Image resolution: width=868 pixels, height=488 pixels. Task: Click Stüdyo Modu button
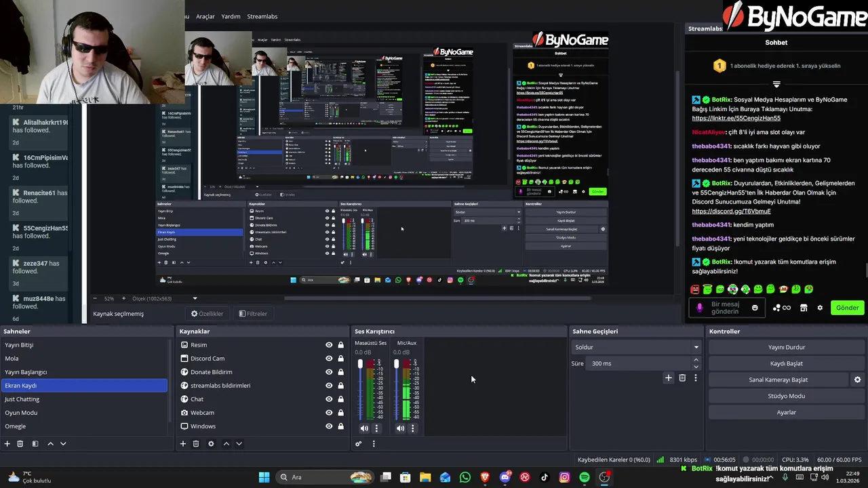pos(786,396)
